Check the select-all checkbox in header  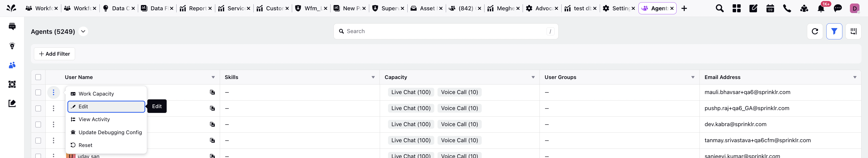(x=38, y=77)
